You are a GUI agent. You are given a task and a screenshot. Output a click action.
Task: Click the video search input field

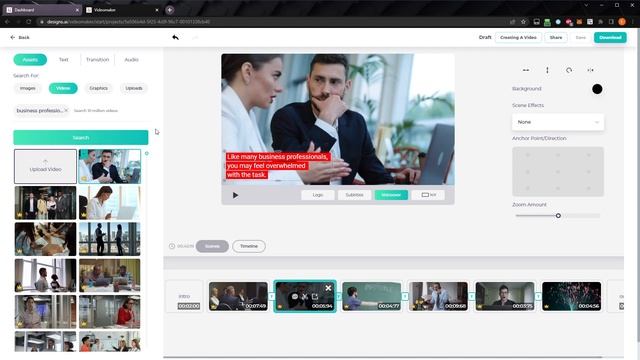(110, 111)
